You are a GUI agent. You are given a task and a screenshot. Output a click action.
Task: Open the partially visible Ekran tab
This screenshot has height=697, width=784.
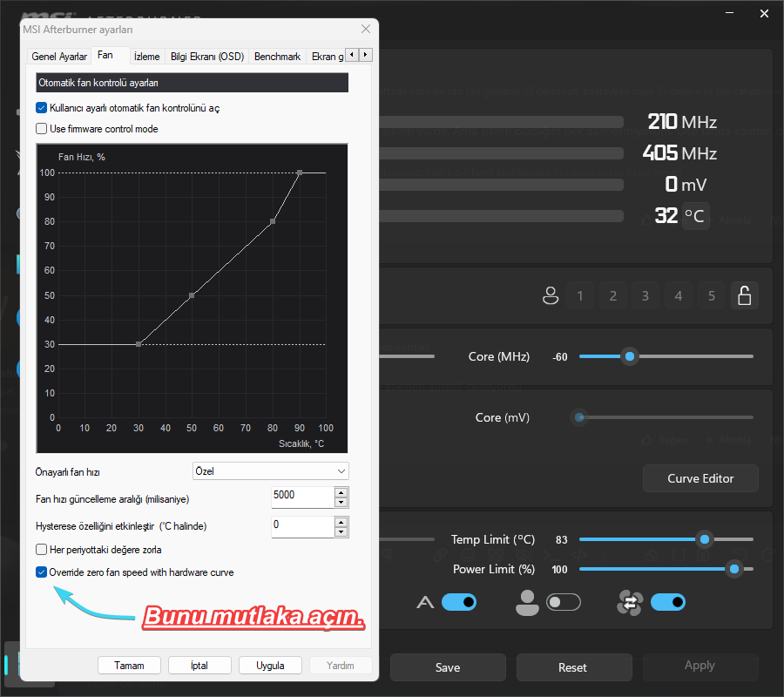tap(327, 57)
